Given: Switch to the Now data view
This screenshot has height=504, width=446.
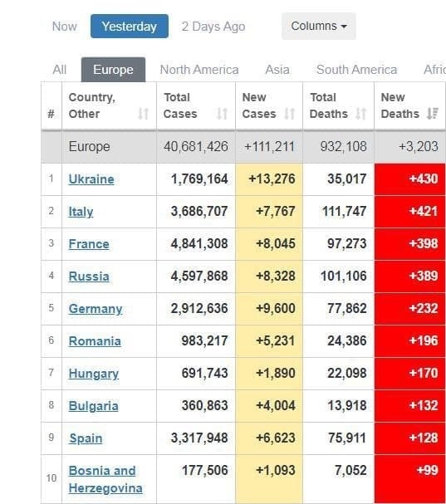Looking at the screenshot, I should coord(64,27).
